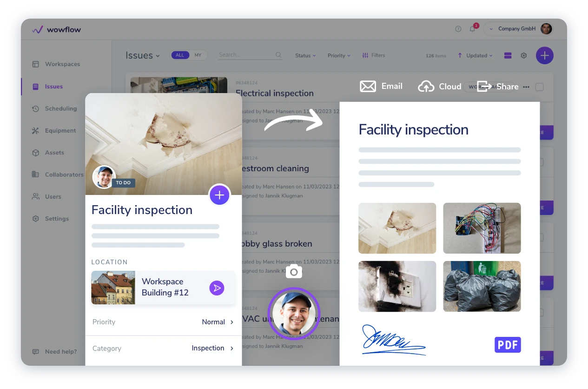Open the Status filter dropdown

pos(305,55)
